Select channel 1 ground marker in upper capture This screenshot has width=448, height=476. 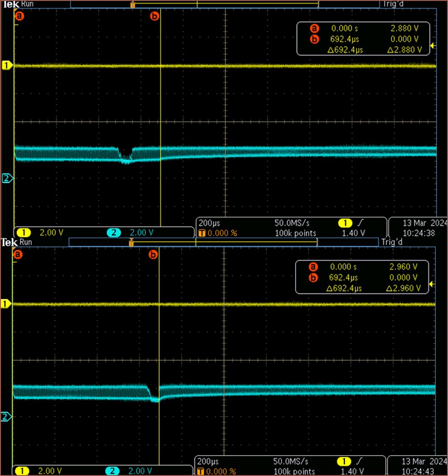pyautogui.click(x=6, y=66)
